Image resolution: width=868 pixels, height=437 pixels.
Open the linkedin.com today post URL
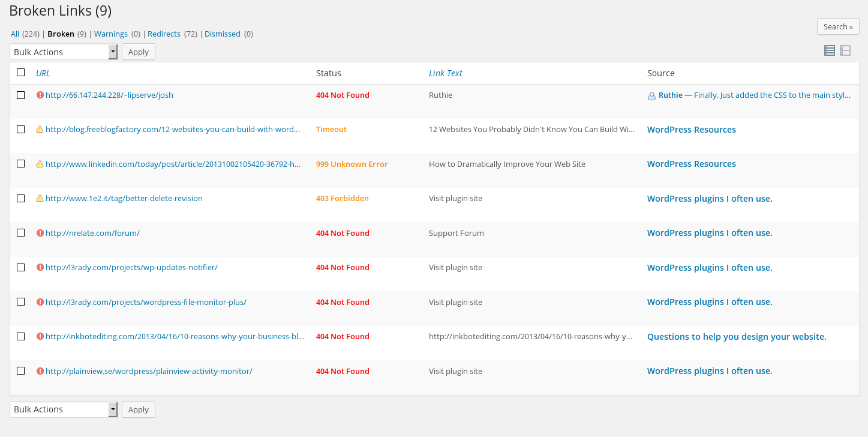click(x=173, y=164)
